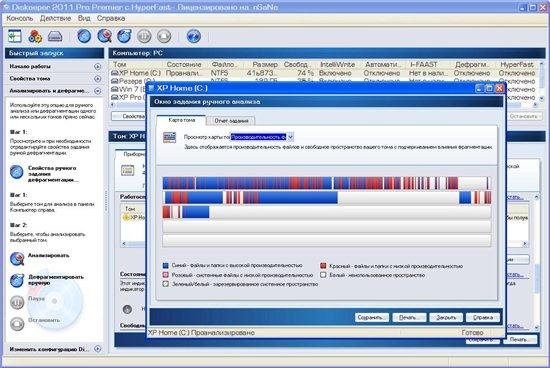This screenshot has width=550, height=368.
Task: Click the Свойства button below the volume list
Action: point(129,116)
